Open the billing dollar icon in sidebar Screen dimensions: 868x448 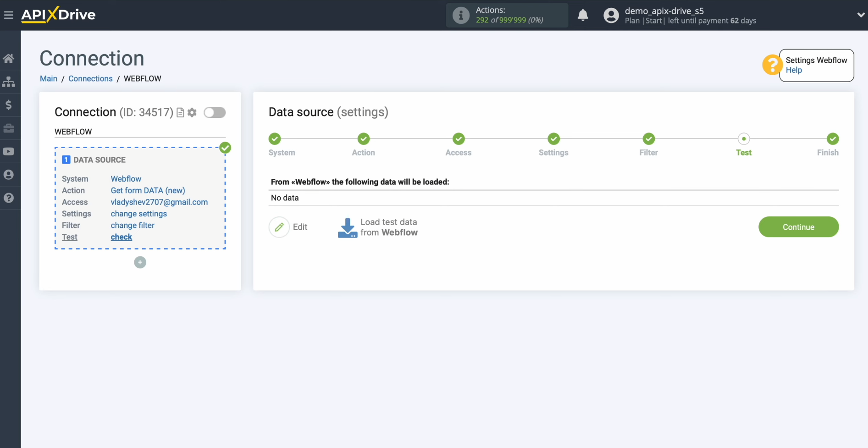(9, 105)
